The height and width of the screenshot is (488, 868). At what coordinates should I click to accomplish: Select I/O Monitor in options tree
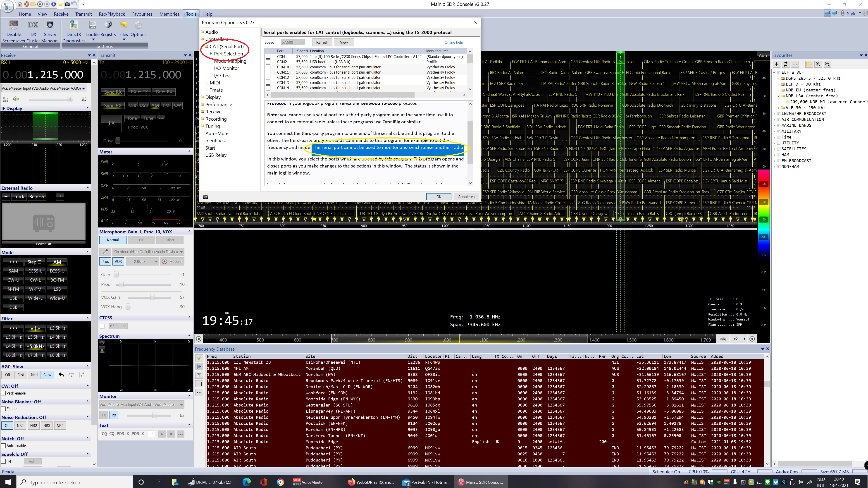[x=226, y=68]
